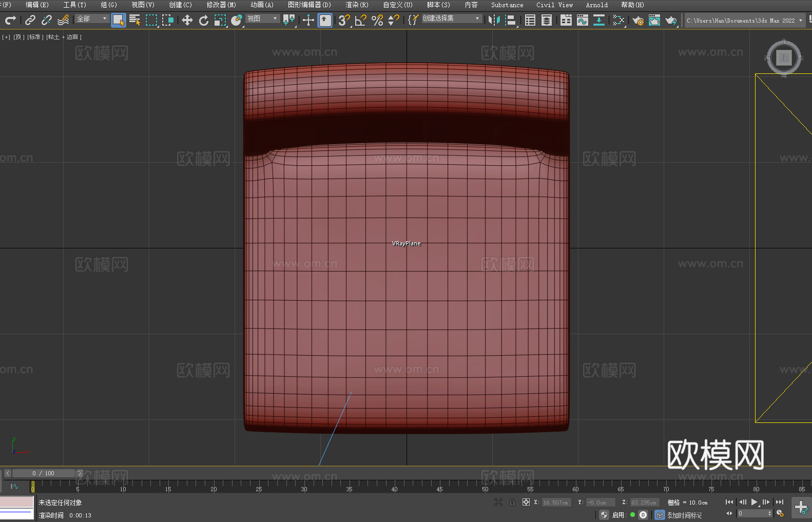Open the reference coordinate 视图 dropdown
Screen dimensions: 812x522
262,18
